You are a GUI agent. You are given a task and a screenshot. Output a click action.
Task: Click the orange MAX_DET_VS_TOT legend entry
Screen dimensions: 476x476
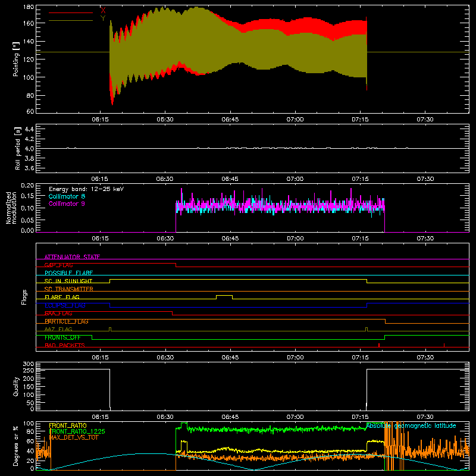74,437
